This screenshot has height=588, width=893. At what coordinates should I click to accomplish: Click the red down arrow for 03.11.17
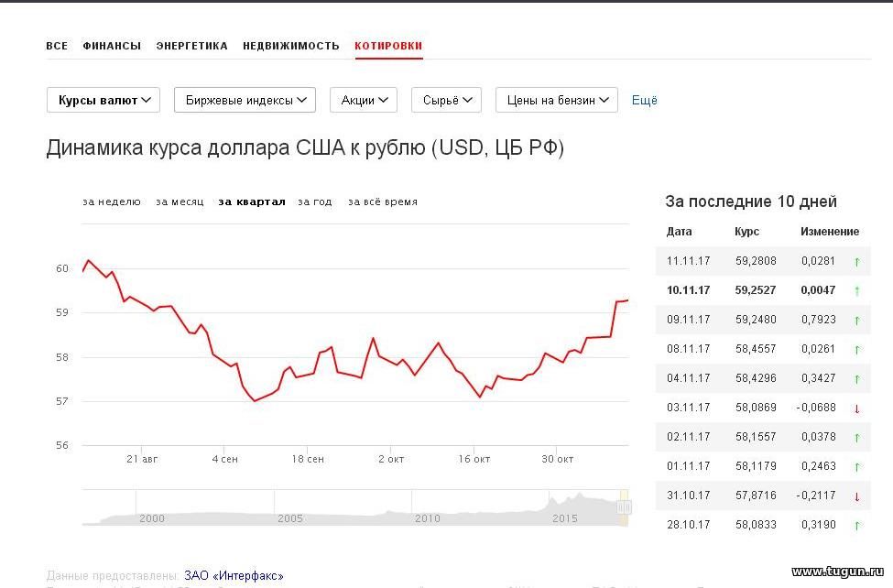pyautogui.click(x=857, y=408)
